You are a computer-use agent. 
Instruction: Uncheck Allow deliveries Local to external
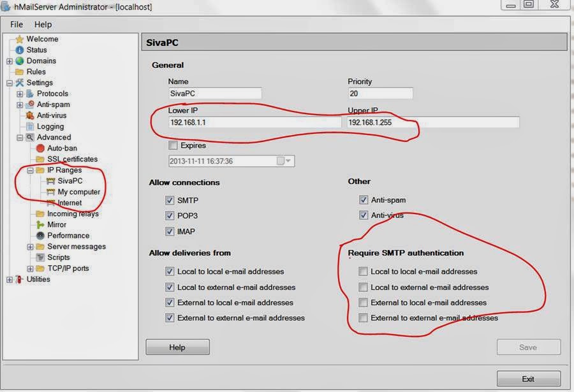click(x=170, y=287)
